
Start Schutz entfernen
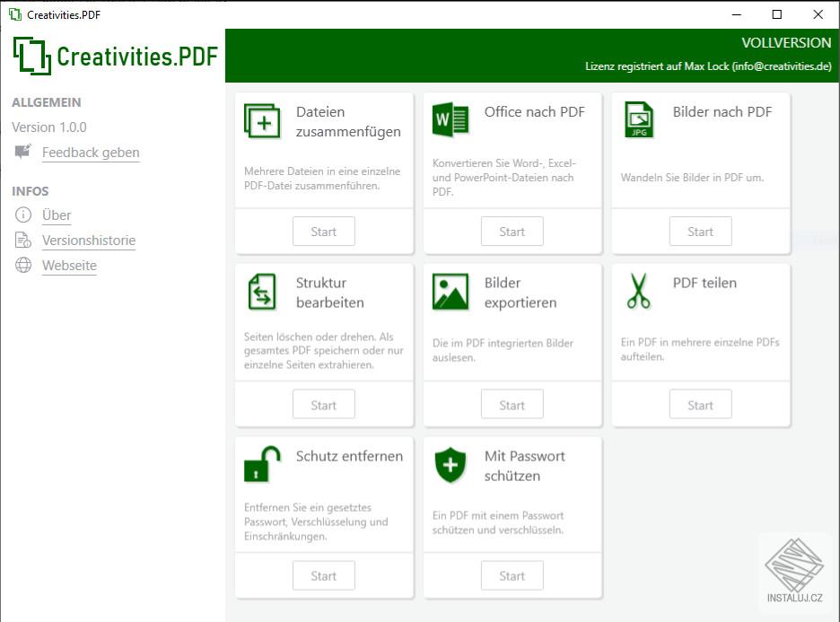pyautogui.click(x=324, y=576)
